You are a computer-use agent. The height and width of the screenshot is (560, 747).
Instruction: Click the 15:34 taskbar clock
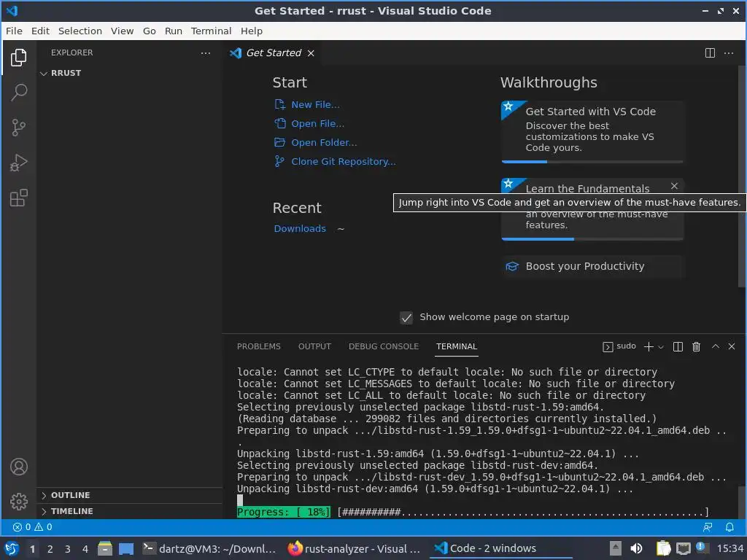point(729,548)
